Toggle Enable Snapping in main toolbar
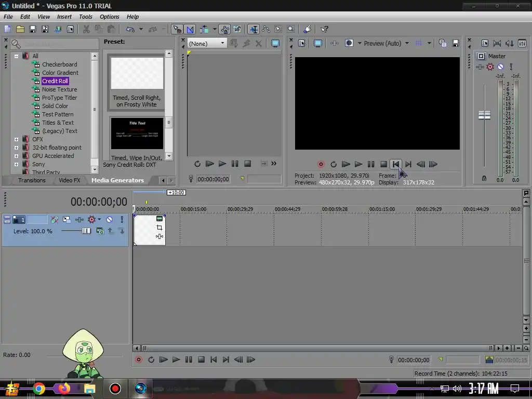 click(x=177, y=29)
